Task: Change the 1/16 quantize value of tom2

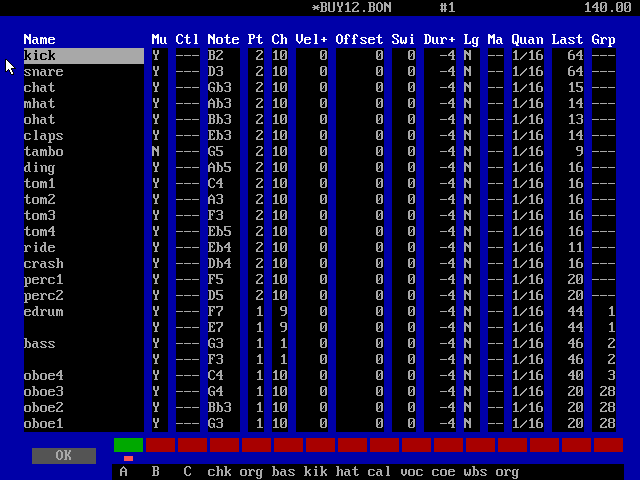Action: 528,199
